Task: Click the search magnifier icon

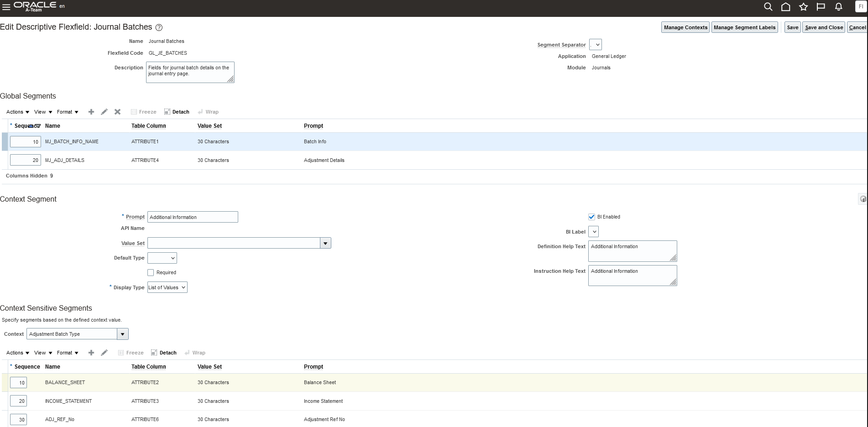Action: [768, 7]
